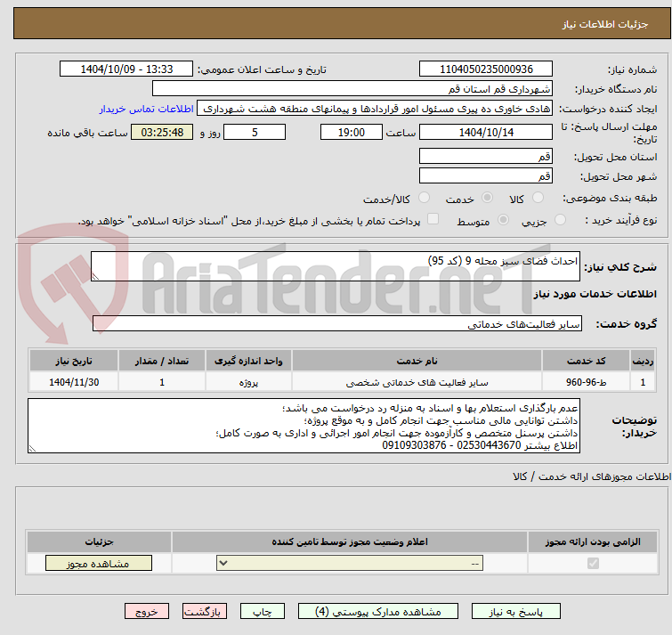Open مشاهده مدارک پیوستی (4) attachments
The image size is (672, 635).
(x=378, y=612)
